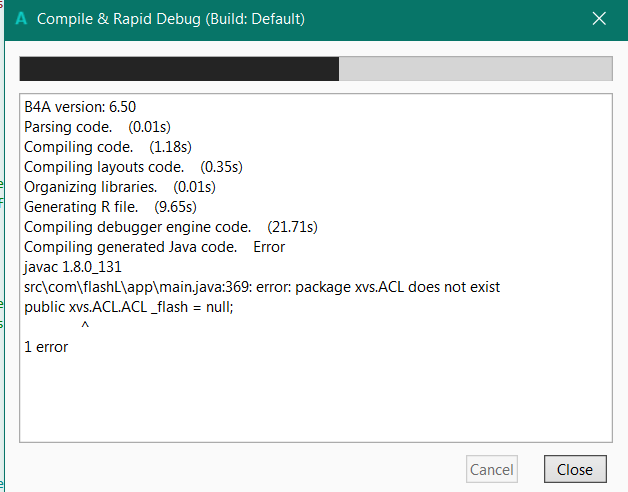
Task: Close the dialog with the X button
Action: 599,19
